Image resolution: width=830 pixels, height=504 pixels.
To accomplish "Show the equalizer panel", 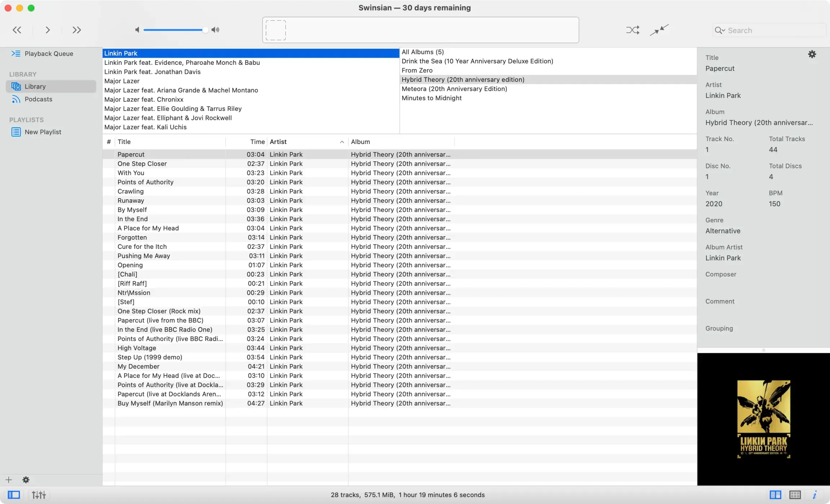I will (x=39, y=495).
